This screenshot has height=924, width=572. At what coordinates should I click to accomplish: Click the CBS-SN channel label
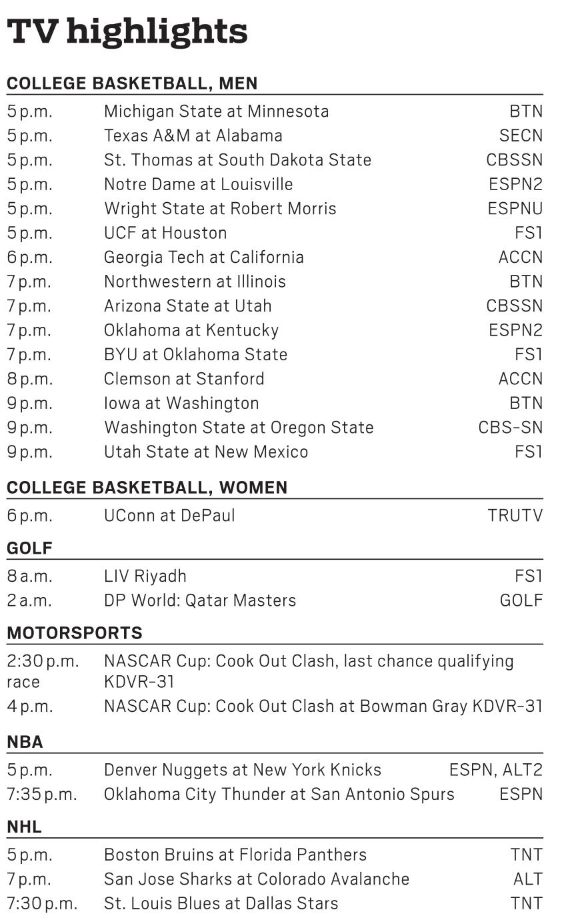[x=510, y=428]
